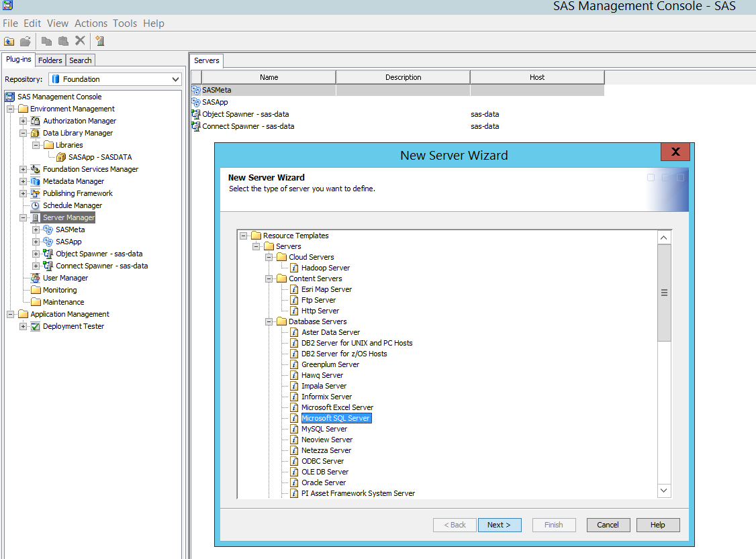Click the SASApp - SASDATA library icon
This screenshot has width=756, height=559.
(60, 157)
